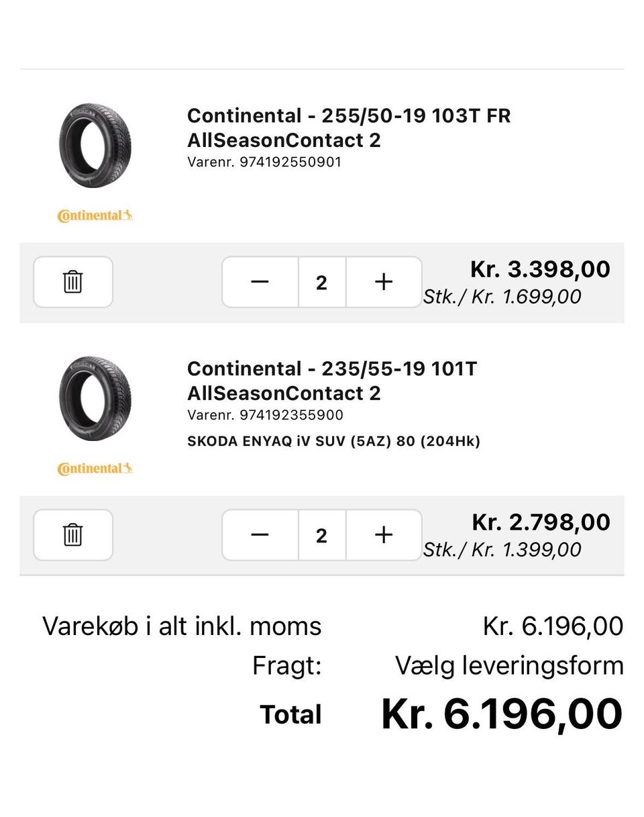Select the quantity box for 235/55-19 tire
This screenshot has width=644, height=817.
click(322, 535)
